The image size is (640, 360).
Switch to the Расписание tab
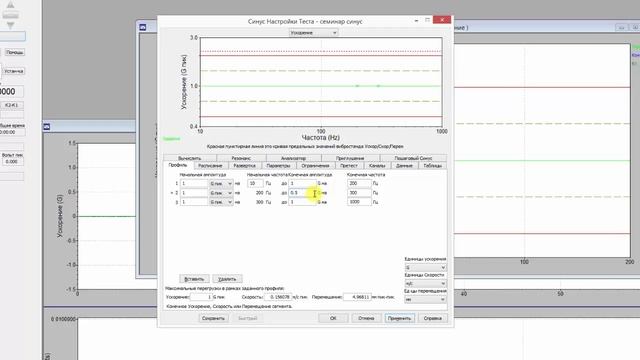pos(210,166)
